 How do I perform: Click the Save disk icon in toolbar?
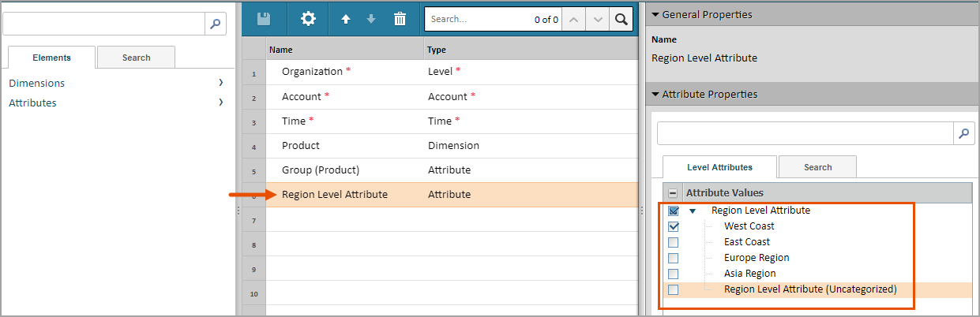[x=264, y=19]
